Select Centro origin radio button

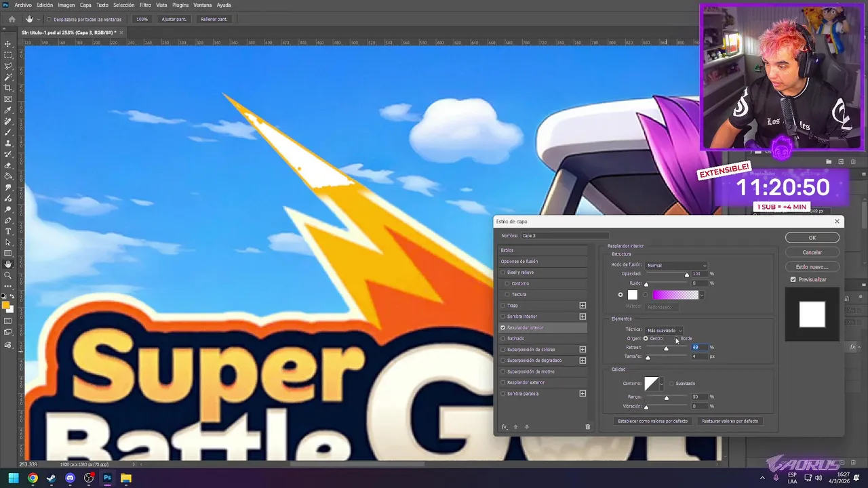tap(646, 338)
